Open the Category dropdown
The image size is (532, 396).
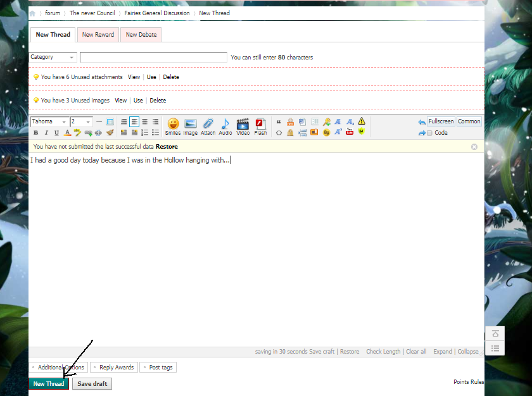coord(53,57)
